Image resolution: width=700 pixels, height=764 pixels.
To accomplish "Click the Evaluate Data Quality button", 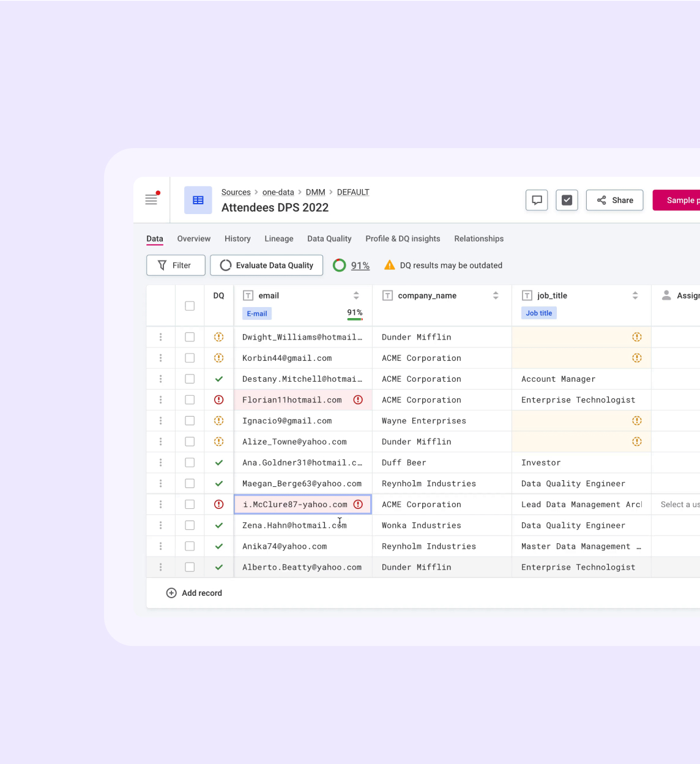I will point(267,265).
